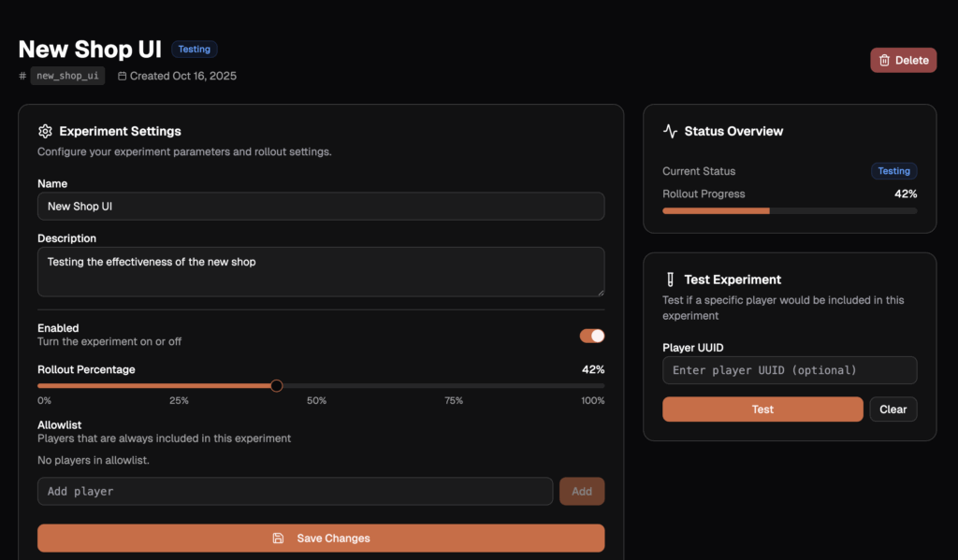Focus the Name input field
Image resolution: width=958 pixels, height=560 pixels.
321,207
